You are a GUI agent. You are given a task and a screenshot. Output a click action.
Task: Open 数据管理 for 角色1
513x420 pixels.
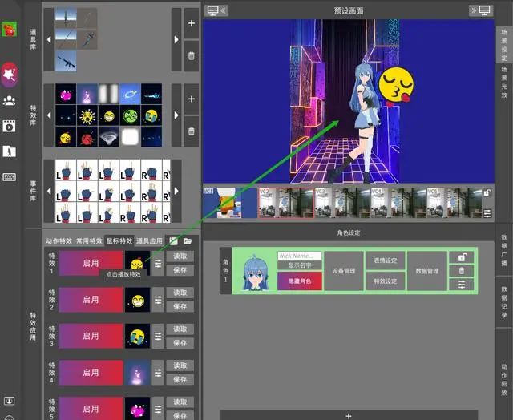pos(427,271)
